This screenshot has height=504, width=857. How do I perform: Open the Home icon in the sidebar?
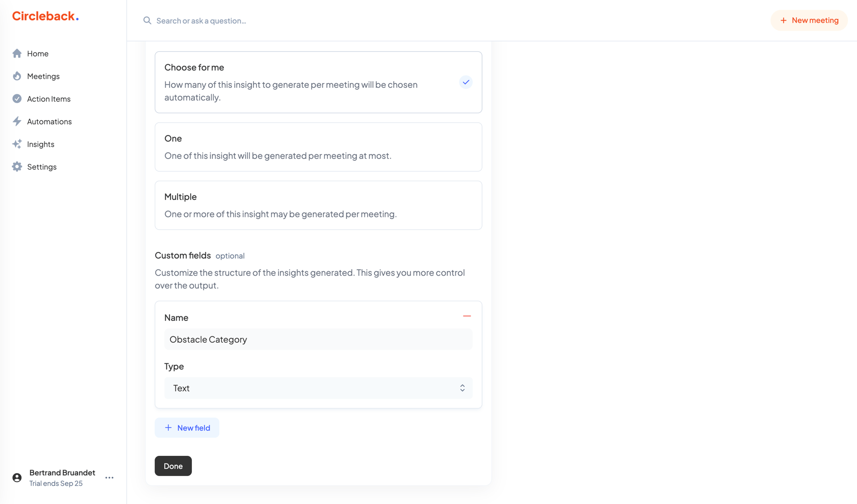(x=17, y=53)
